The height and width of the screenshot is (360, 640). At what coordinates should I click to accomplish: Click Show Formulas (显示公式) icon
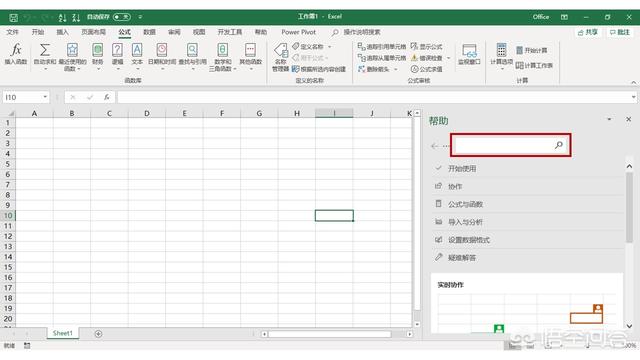[x=414, y=46]
